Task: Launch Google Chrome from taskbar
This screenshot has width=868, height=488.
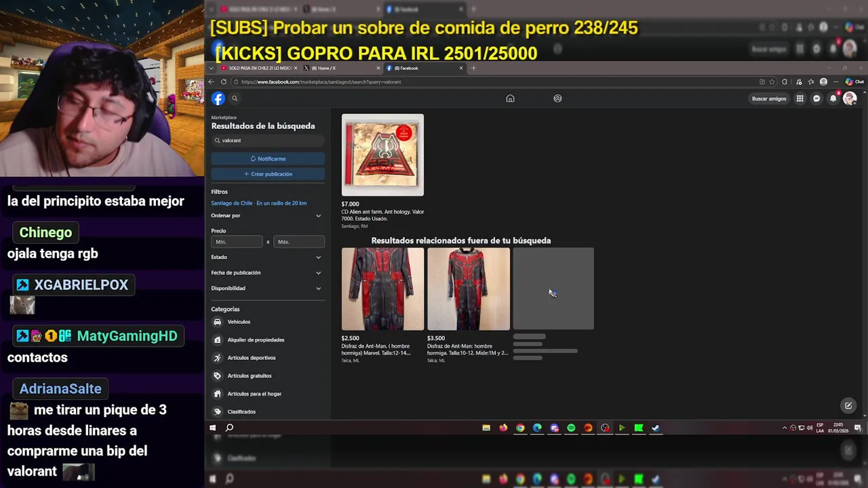Action: pos(520,428)
